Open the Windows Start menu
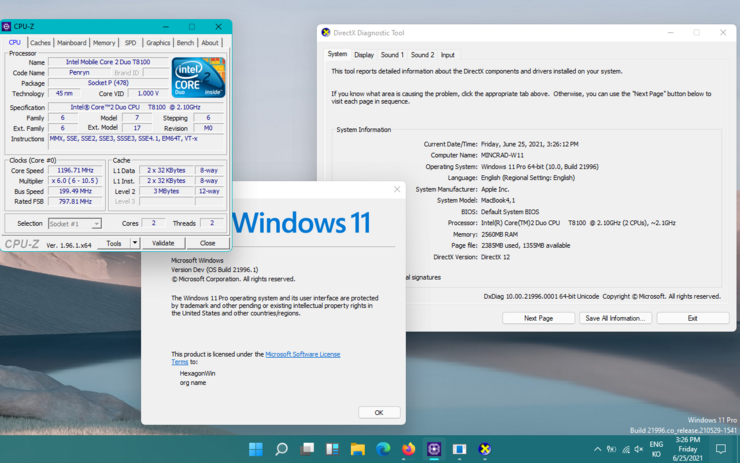Viewport: 740px width, 463px height. (x=256, y=449)
